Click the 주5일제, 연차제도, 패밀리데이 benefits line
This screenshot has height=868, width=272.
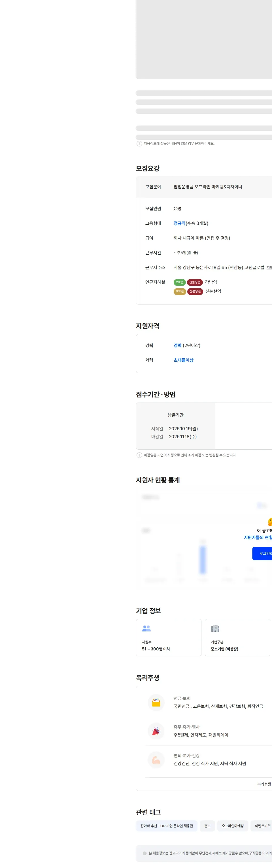tap(201, 735)
